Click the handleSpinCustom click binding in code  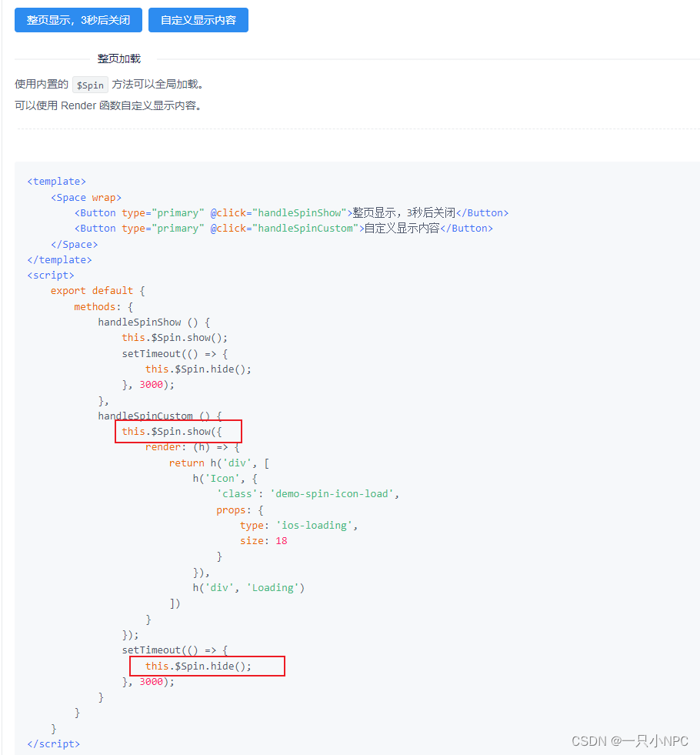[x=305, y=228]
